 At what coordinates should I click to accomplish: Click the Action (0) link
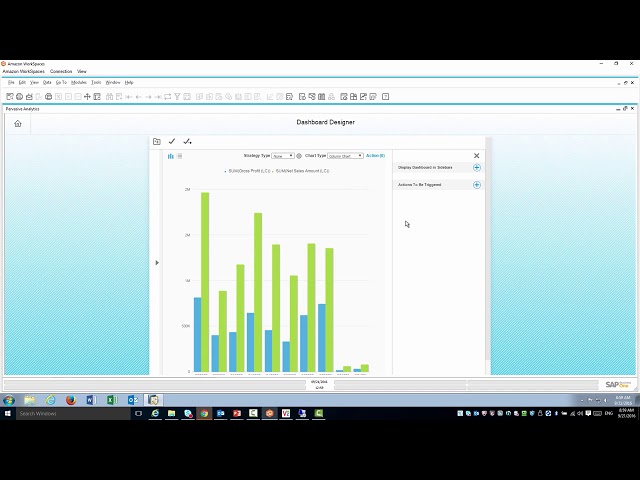pyautogui.click(x=376, y=156)
